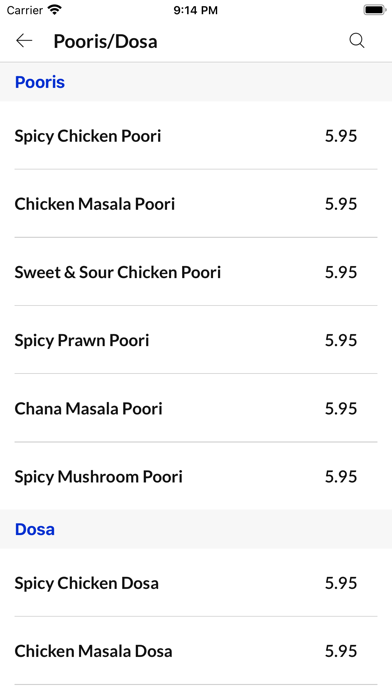Tap the Spicy Prawn Poori price
This screenshot has width=392, height=696.
[x=341, y=340]
